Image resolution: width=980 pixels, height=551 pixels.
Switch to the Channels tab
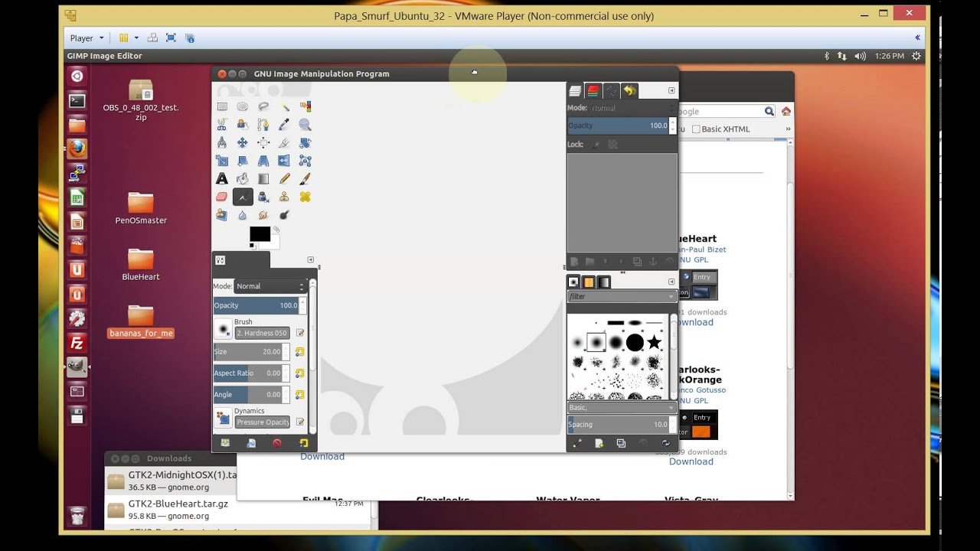click(x=593, y=91)
